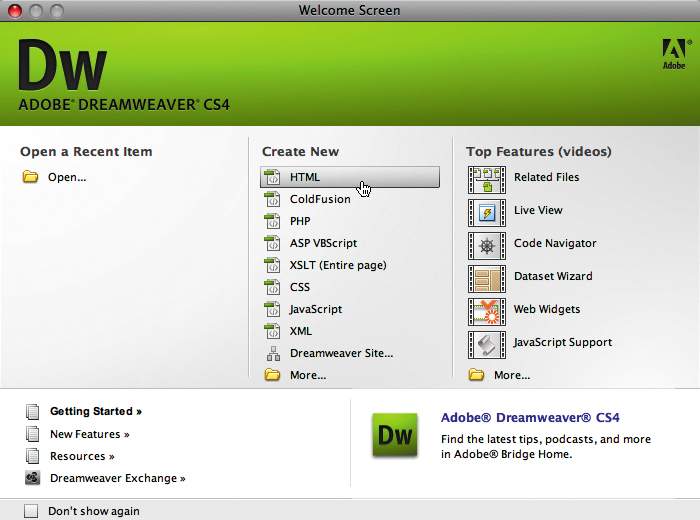Open the Live View video thumbnail icon
The width and height of the screenshot is (700, 520).
point(487,212)
